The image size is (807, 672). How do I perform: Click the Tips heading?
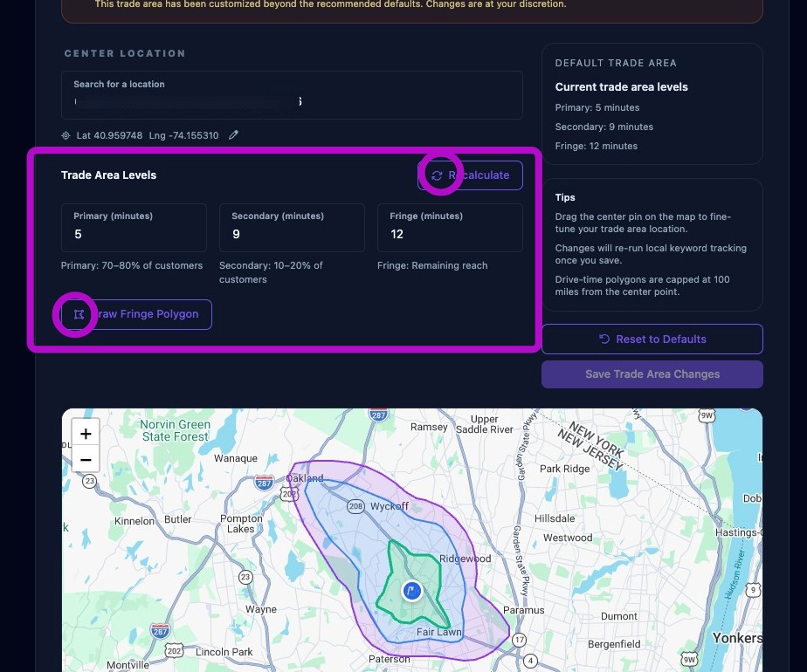tap(565, 197)
